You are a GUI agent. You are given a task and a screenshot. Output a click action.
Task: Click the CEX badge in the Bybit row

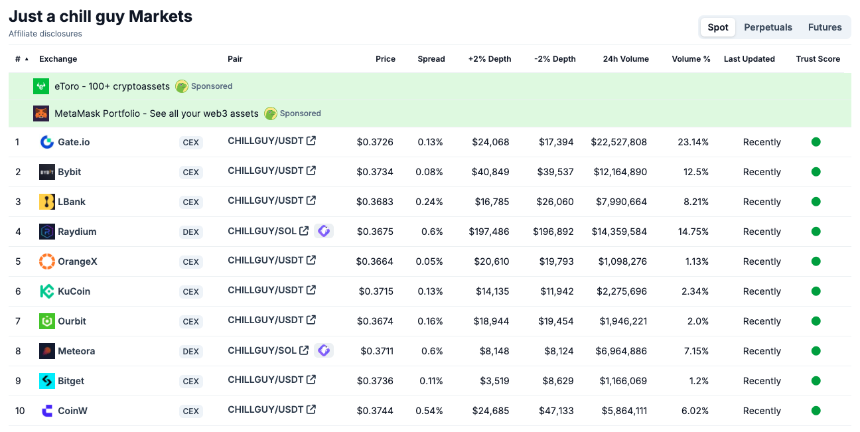(191, 172)
